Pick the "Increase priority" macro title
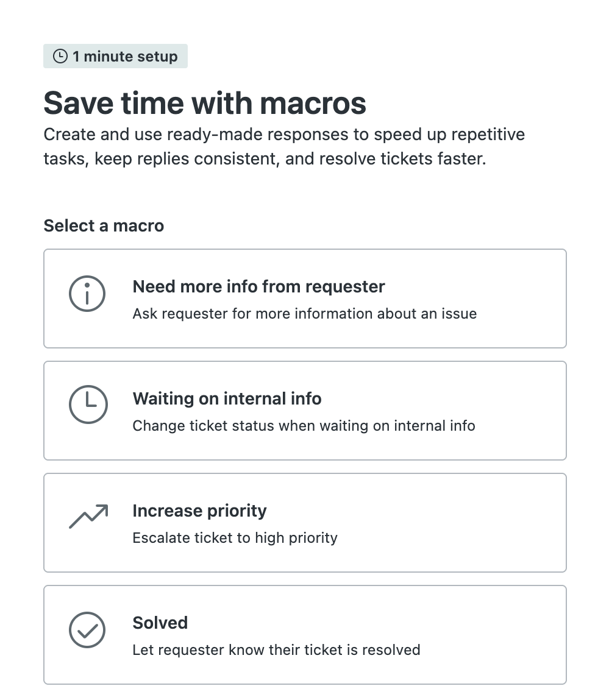Image resolution: width=609 pixels, height=700 pixels. coord(199,511)
